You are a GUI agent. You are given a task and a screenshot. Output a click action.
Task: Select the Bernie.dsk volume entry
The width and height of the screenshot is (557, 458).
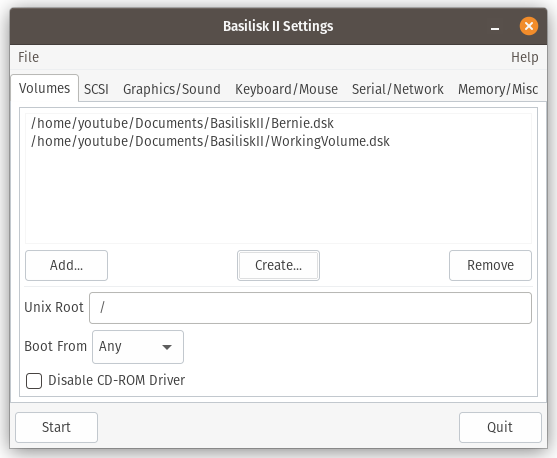point(278,123)
